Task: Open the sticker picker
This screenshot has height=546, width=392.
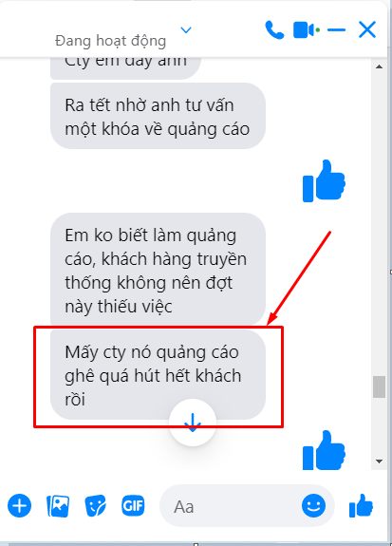Action: [x=95, y=505]
